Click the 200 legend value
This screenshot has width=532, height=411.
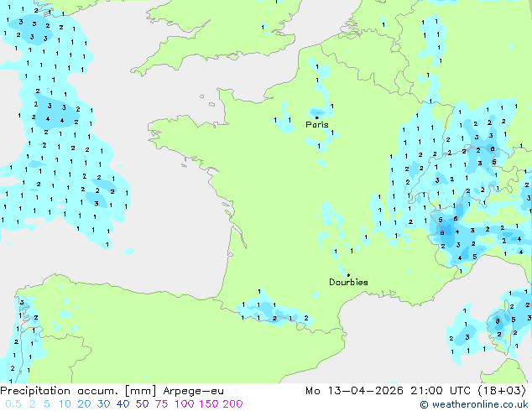pyautogui.click(x=232, y=404)
